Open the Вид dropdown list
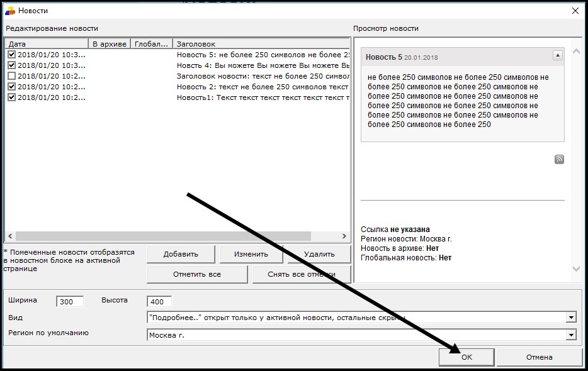This screenshot has width=588, height=371. coord(570,318)
